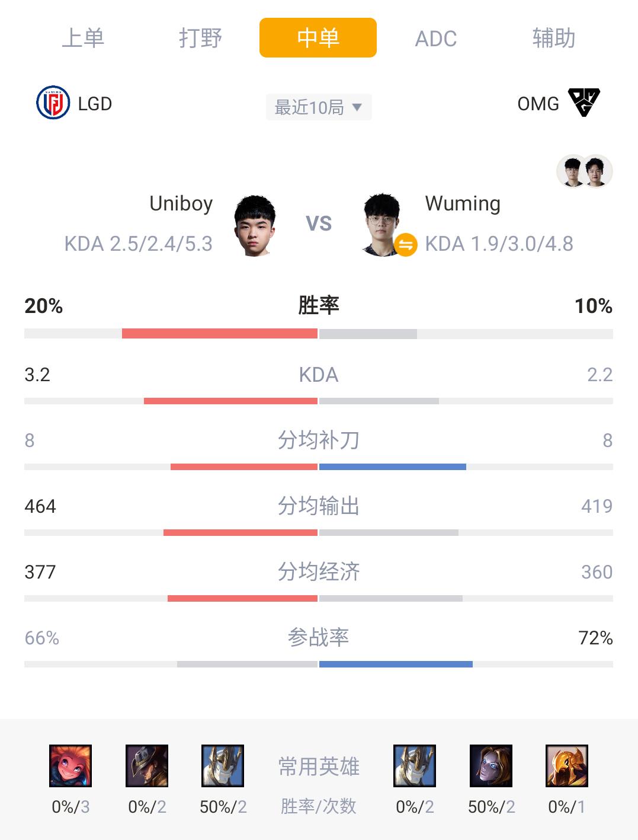Select Uniboy's Galio hero icon

[x=223, y=766]
